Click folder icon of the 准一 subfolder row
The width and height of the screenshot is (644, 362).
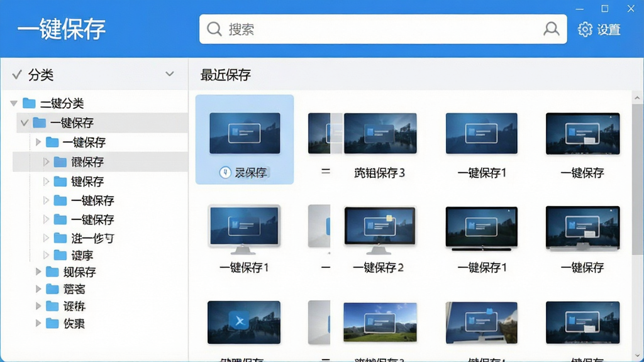click(x=60, y=238)
